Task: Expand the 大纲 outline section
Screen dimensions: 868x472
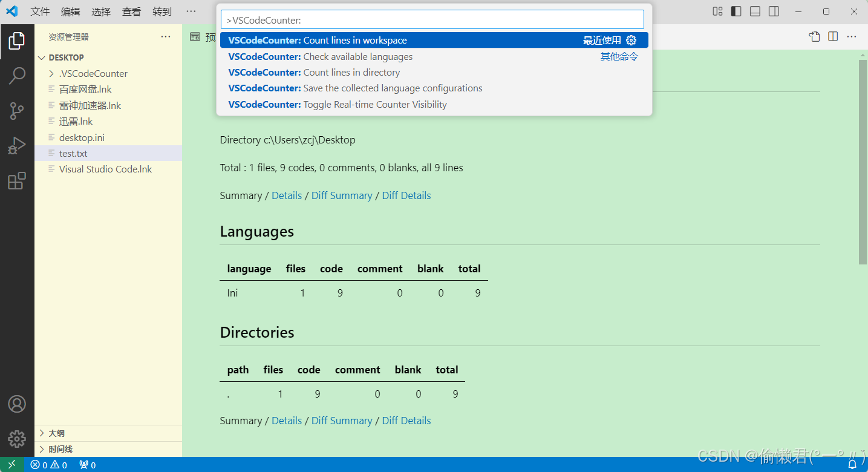Action: point(108,433)
